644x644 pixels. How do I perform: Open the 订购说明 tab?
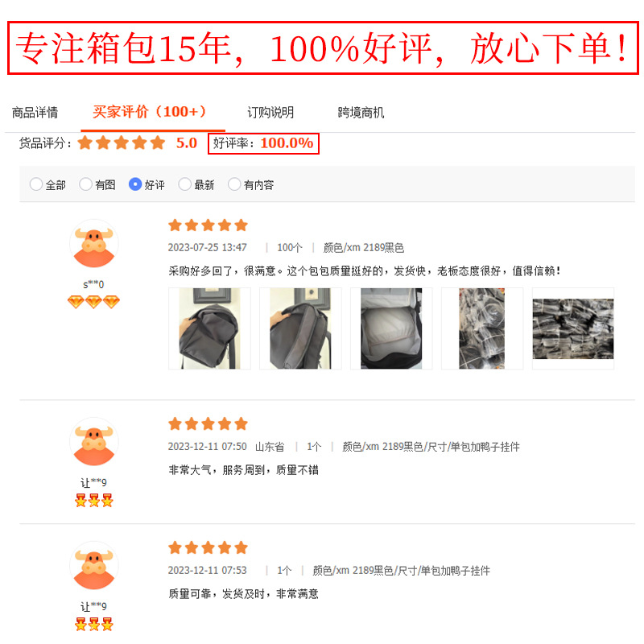(x=270, y=113)
